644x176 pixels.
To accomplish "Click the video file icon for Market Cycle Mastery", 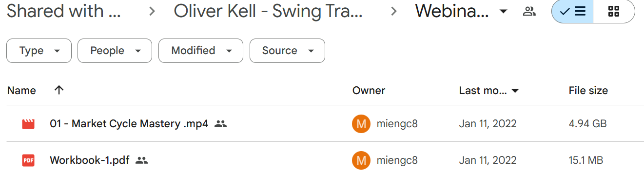I will tap(28, 124).
